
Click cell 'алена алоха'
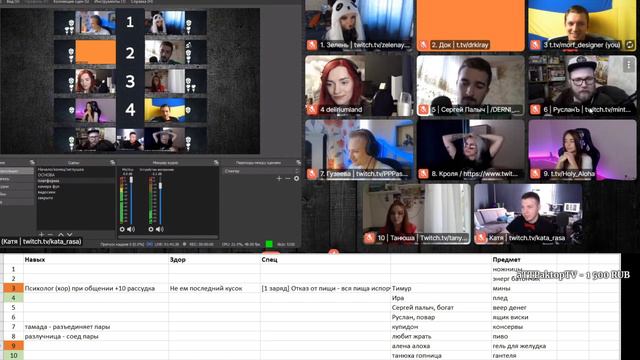[441, 346]
